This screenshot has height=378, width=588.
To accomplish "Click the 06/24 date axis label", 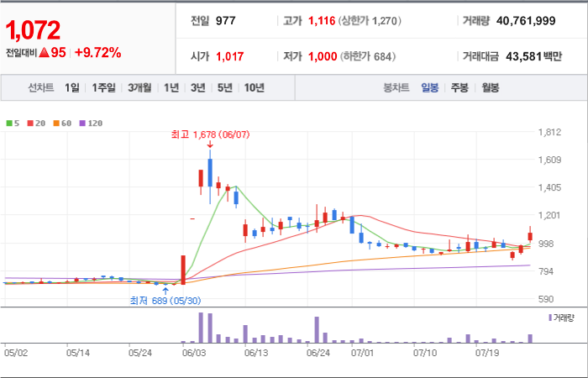I will pyautogui.click(x=318, y=354).
